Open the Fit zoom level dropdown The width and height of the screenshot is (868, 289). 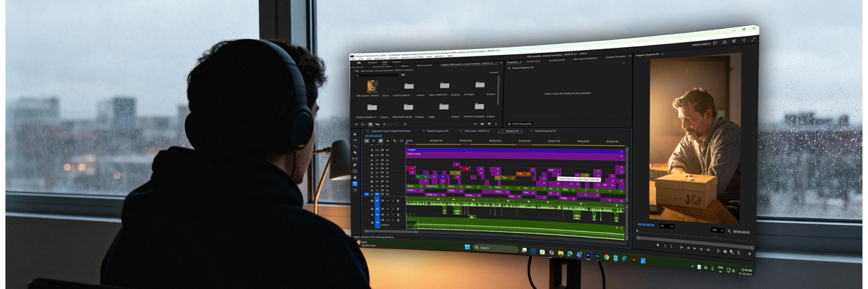point(666,227)
